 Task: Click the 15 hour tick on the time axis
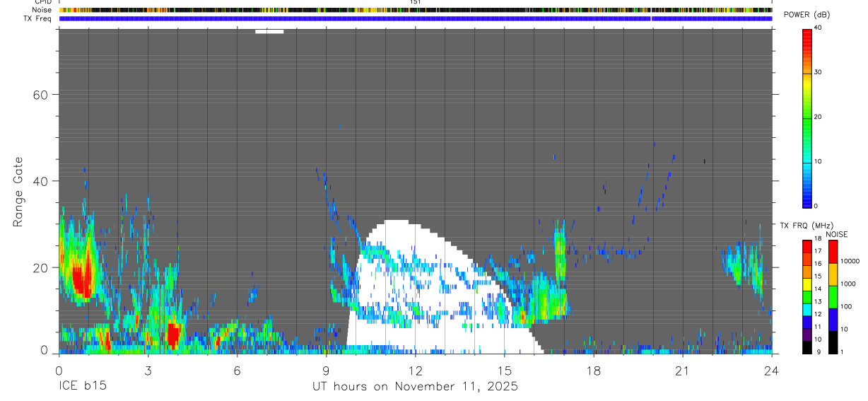pos(505,370)
